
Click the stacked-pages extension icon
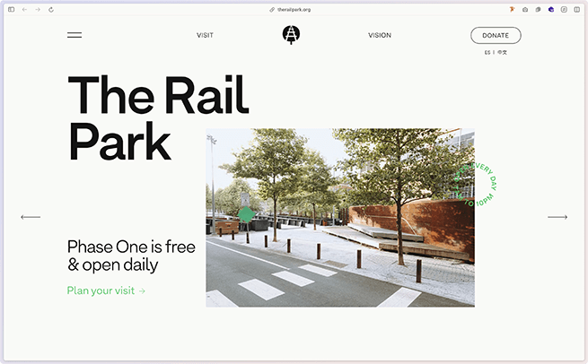538,10
